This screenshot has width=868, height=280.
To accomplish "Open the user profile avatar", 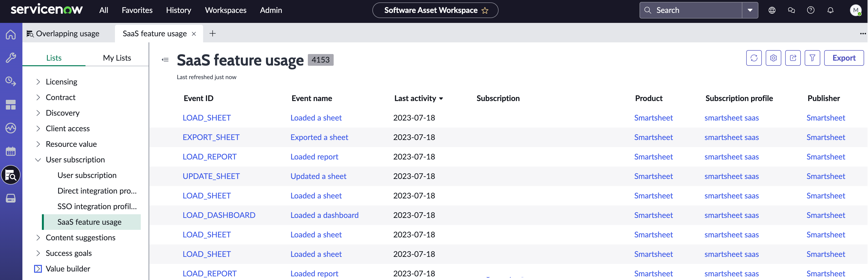I will pyautogui.click(x=856, y=10).
